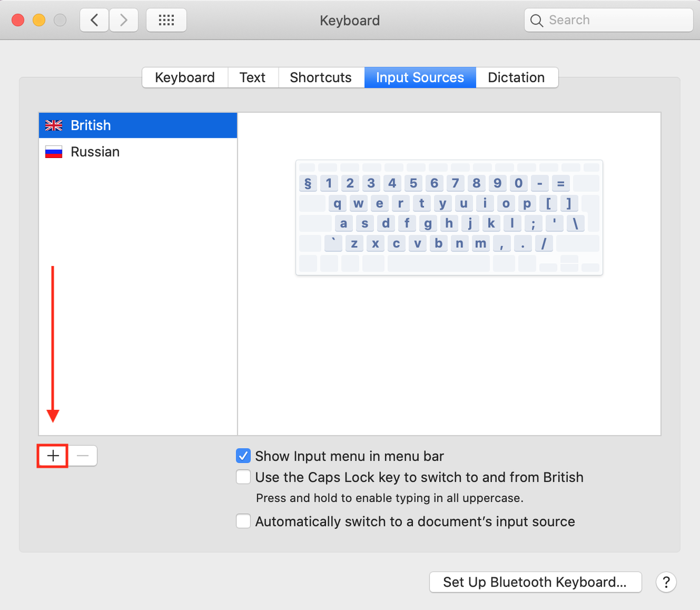Click the search magnifier icon
Image resolution: width=700 pixels, height=610 pixels.
[536, 20]
